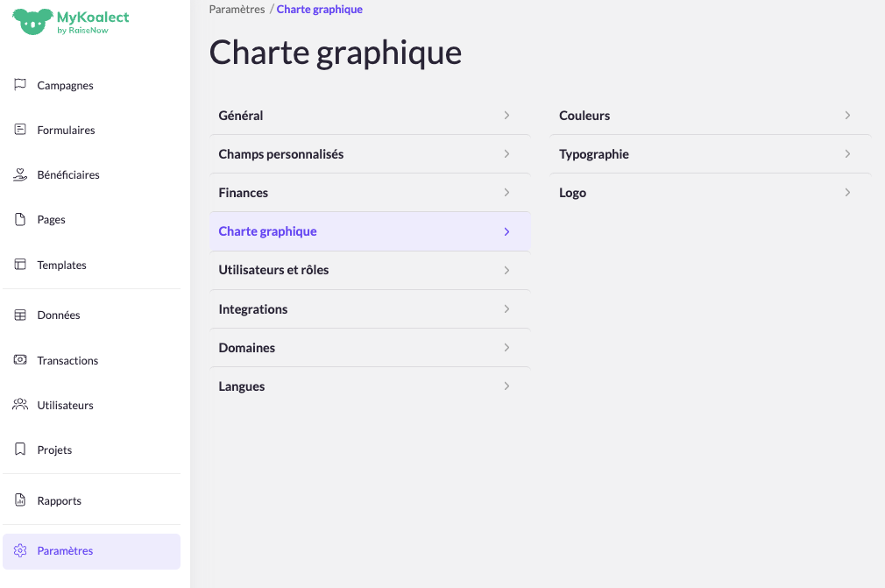Expand the Couleurs chevron arrow
The image size is (885, 588).
coord(847,115)
